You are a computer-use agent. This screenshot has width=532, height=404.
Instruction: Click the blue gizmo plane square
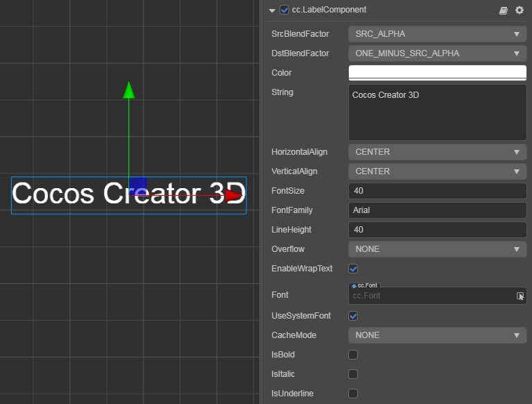(137, 186)
